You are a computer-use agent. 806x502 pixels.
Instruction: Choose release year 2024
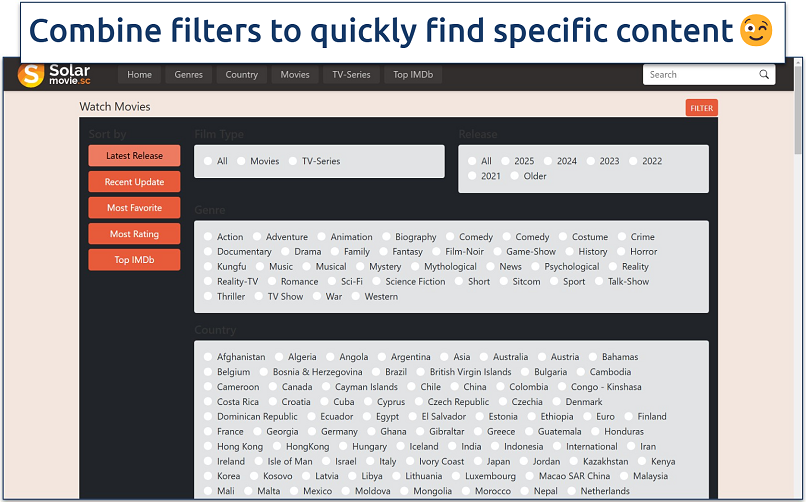[548, 161]
